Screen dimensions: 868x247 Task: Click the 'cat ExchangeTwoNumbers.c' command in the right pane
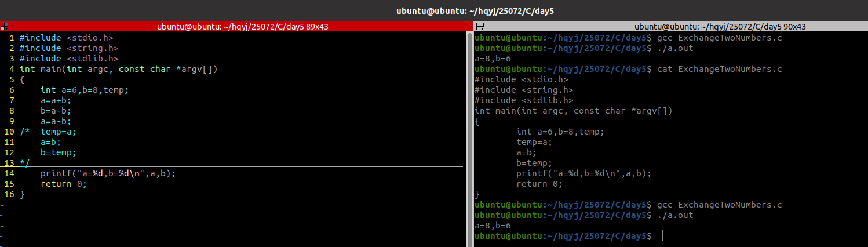[720, 69]
